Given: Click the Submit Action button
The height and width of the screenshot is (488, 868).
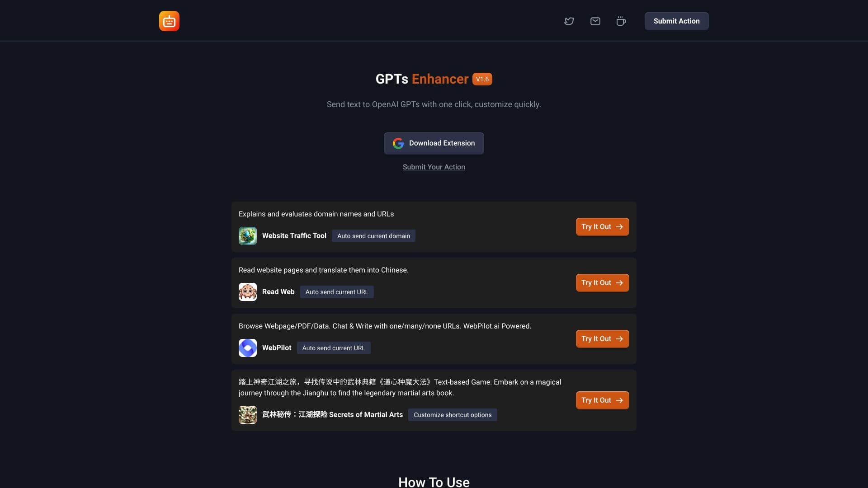Looking at the screenshot, I should point(676,21).
